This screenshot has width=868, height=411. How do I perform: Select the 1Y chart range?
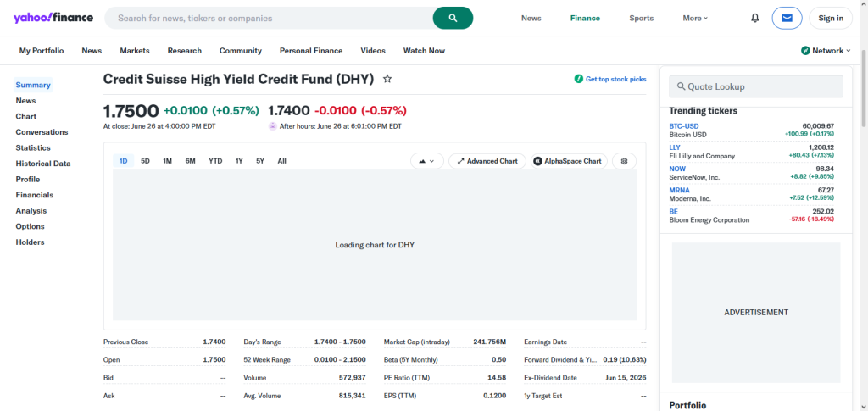[239, 161]
